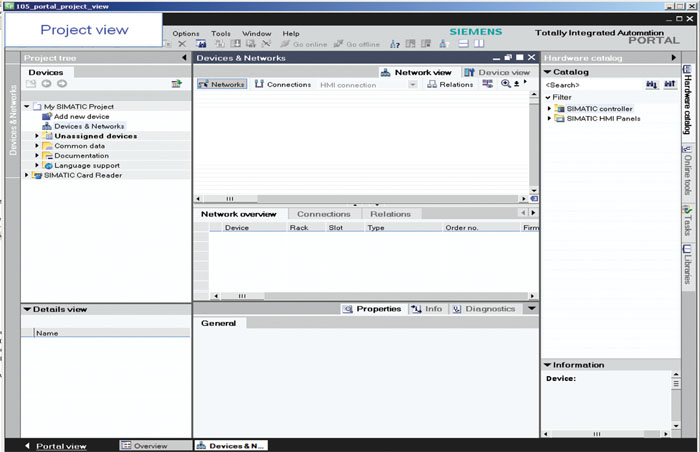Collapse the My SIMATIC Project tree node
The height and width of the screenshot is (452, 700).
[27, 106]
